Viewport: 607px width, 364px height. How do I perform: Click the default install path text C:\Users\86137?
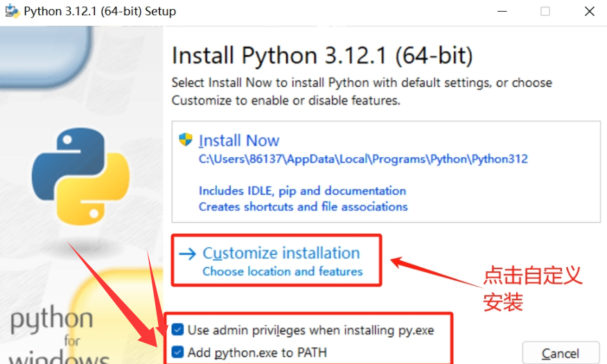[x=363, y=158]
